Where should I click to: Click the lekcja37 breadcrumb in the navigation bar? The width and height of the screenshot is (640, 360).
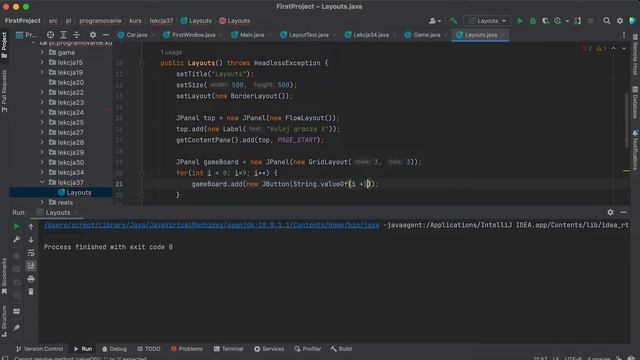[161, 21]
